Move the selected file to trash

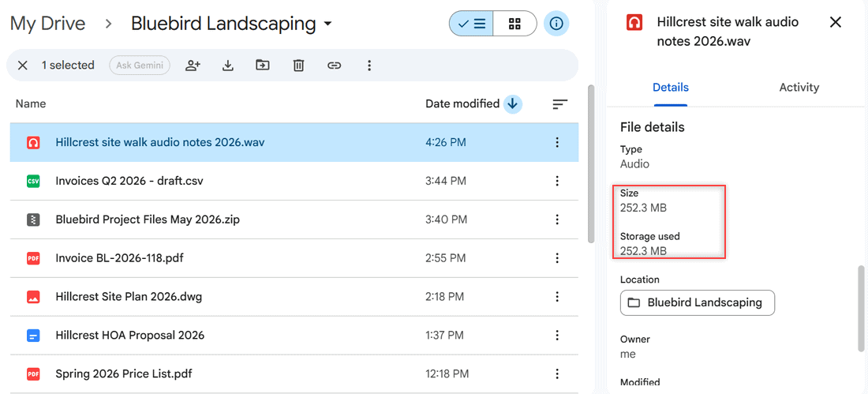(298, 66)
